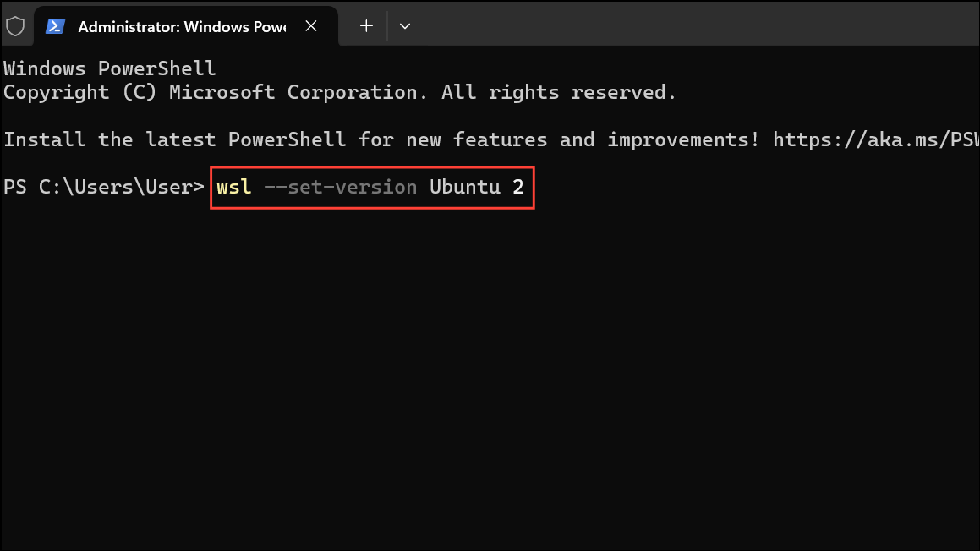Click the highlighted wsl --set-version command
Viewport: 980px width, 551px height.
[372, 187]
